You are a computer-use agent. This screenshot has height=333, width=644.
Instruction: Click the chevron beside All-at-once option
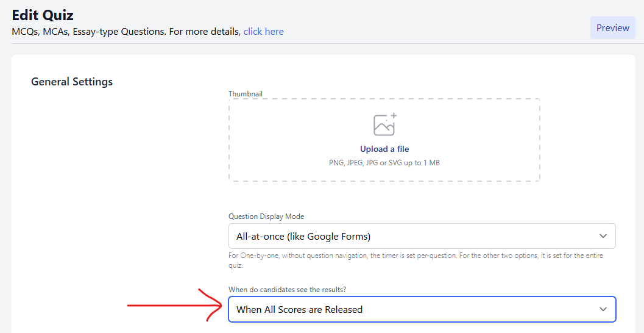coord(603,236)
